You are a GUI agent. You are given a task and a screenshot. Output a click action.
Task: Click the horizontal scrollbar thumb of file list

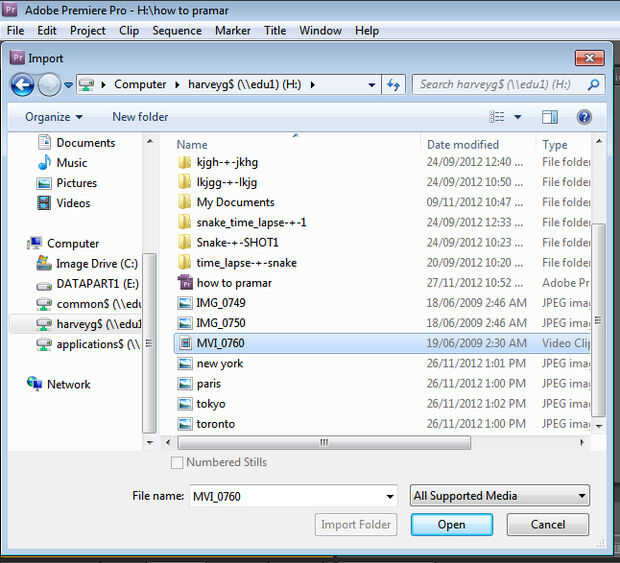(x=324, y=442)
